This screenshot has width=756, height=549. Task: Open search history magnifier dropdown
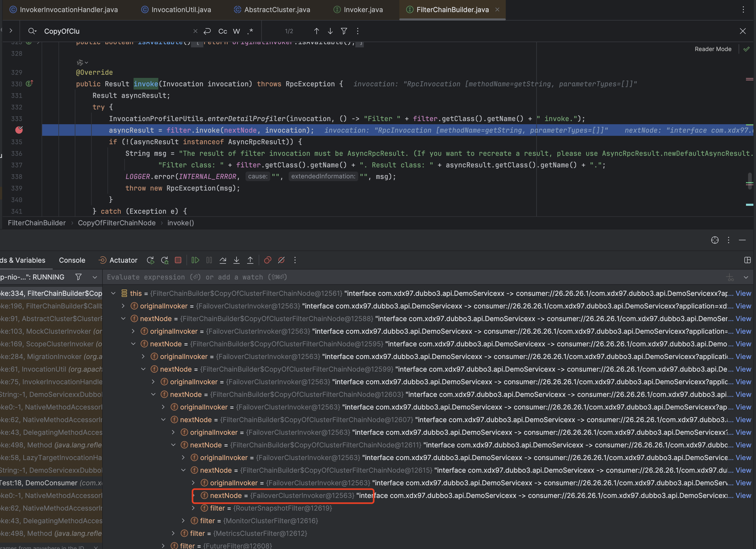point(32,31)
